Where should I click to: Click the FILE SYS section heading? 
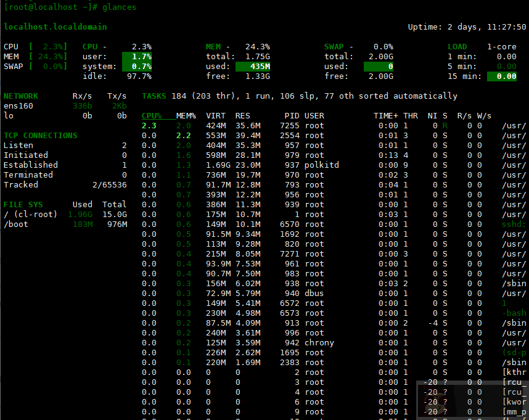coord(23,204)
